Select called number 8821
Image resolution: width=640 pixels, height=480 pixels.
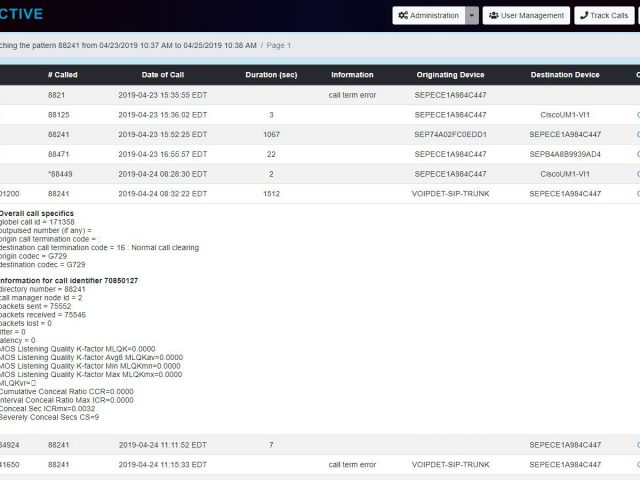56,95
